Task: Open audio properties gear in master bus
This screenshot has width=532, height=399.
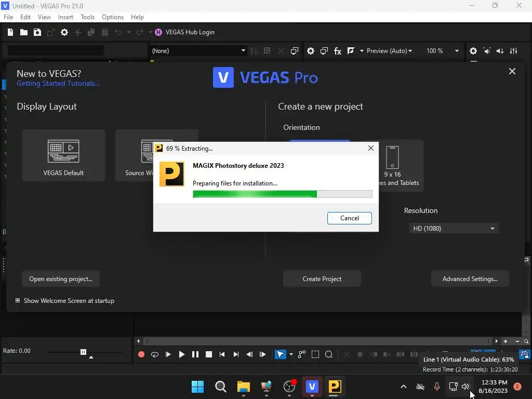Action: click(473, 51)
